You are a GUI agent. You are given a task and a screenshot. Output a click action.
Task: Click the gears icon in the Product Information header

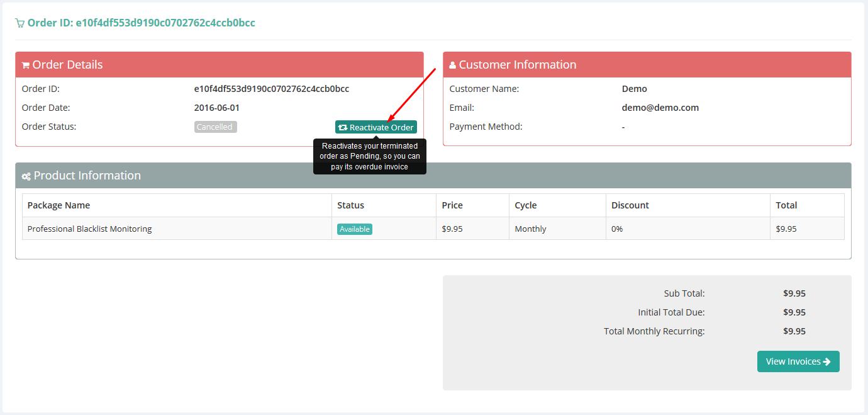[26, 176]
